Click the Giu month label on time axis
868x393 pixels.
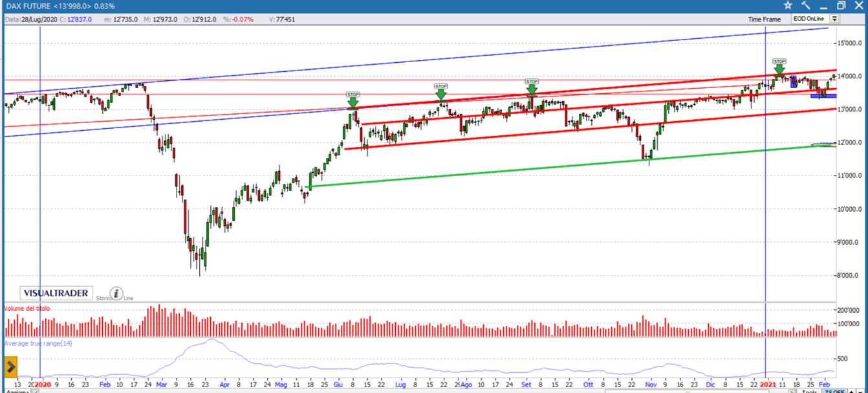click(338, 383)
